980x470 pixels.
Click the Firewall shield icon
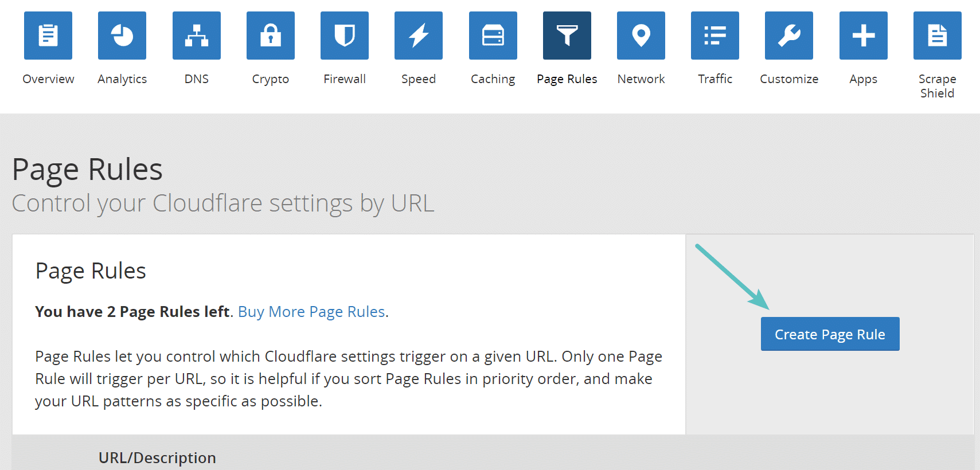click(345, 36)
